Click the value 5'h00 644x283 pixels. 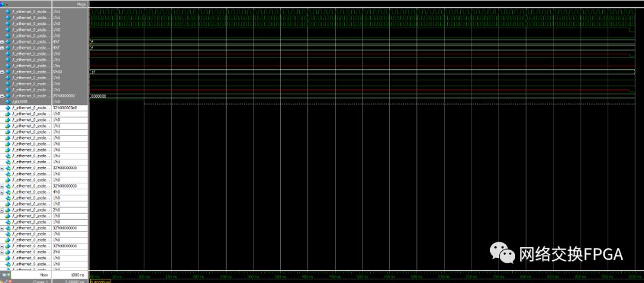[x=57, y=72]
